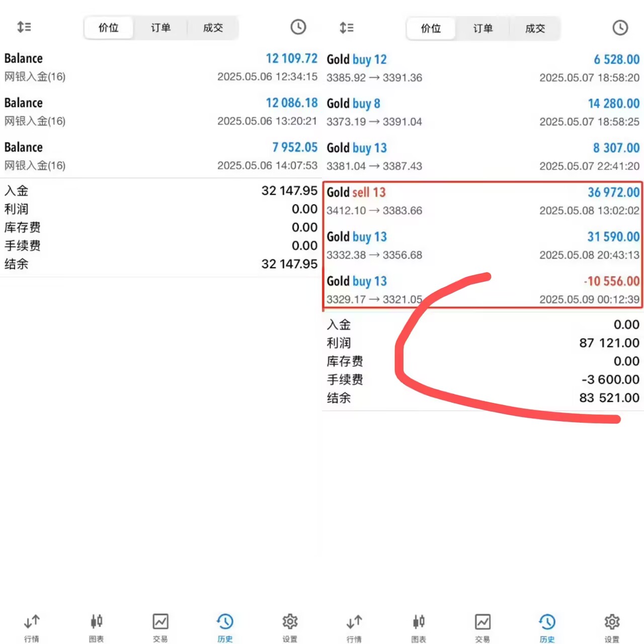Select 历史 history icon in left panel
The image size is (644, 644).
tap(225, 627)
